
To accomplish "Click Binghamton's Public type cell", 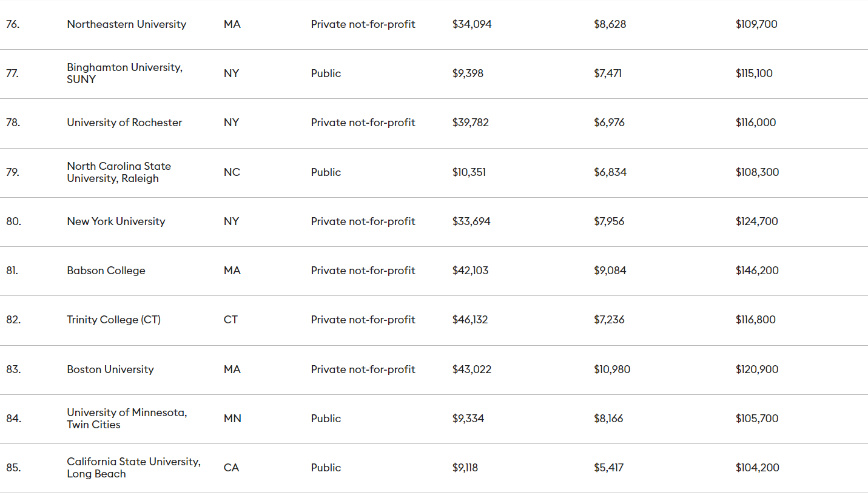I will pyautogui.click(x=326, y=73).
